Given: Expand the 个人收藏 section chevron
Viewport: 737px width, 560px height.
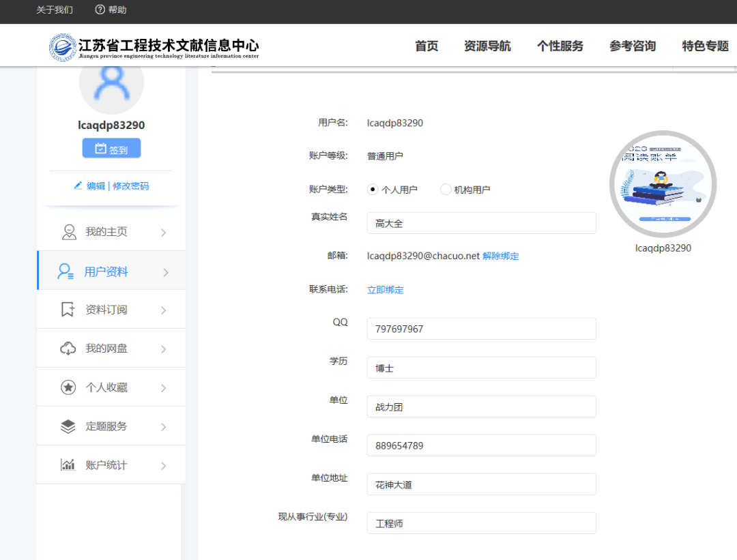Looking at the screenshot, I should pyautogui.click(x=163, y=387).
